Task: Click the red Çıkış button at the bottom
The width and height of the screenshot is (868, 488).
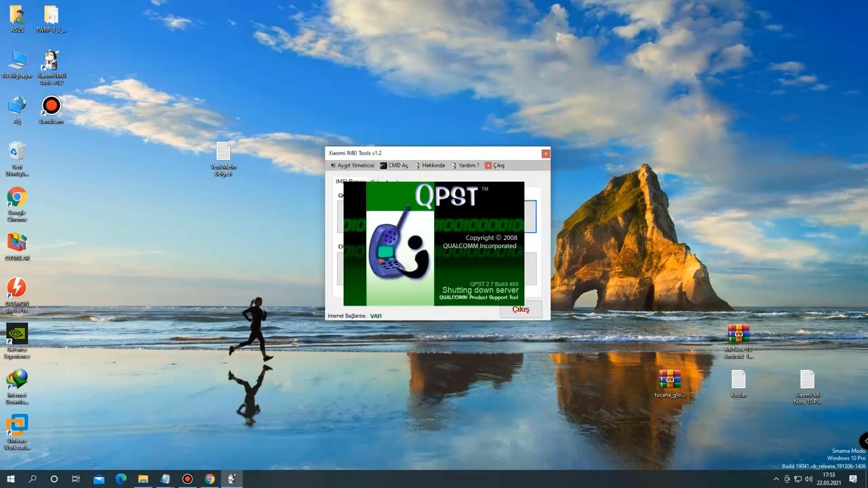Action: pyautogui.click(x=521, y=309)
